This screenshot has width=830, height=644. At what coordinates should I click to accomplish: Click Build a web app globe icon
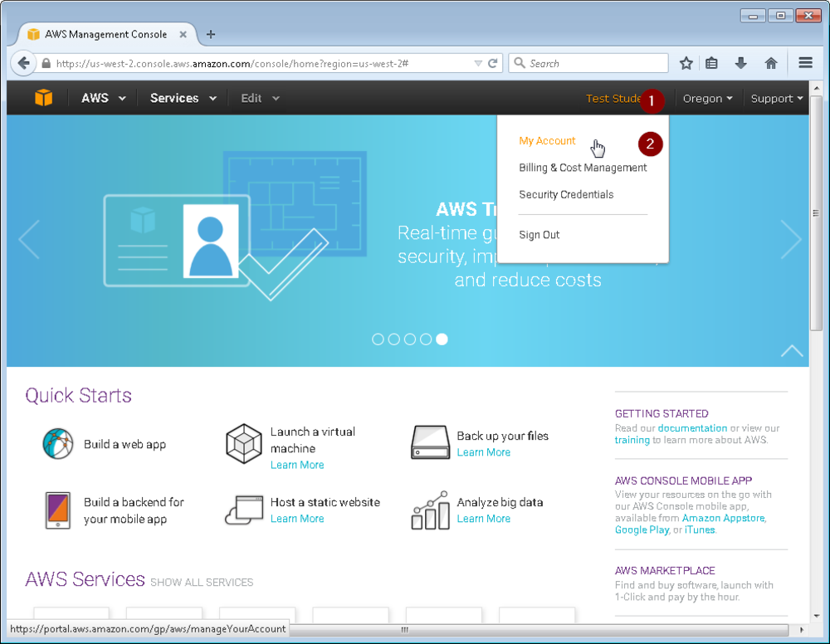coord(58,443)
